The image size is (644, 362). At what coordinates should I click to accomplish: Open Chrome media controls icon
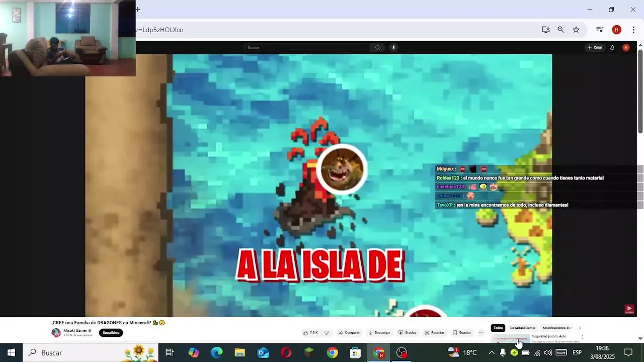599,30
